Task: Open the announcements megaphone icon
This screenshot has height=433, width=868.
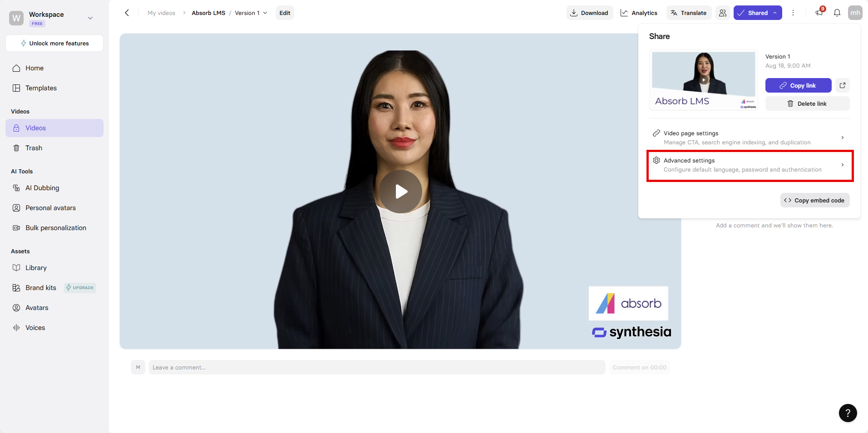Action: tap(819, 13)
